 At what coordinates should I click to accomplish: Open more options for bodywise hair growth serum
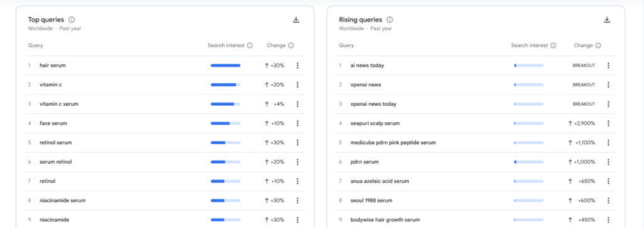click(x=608, y=220)
